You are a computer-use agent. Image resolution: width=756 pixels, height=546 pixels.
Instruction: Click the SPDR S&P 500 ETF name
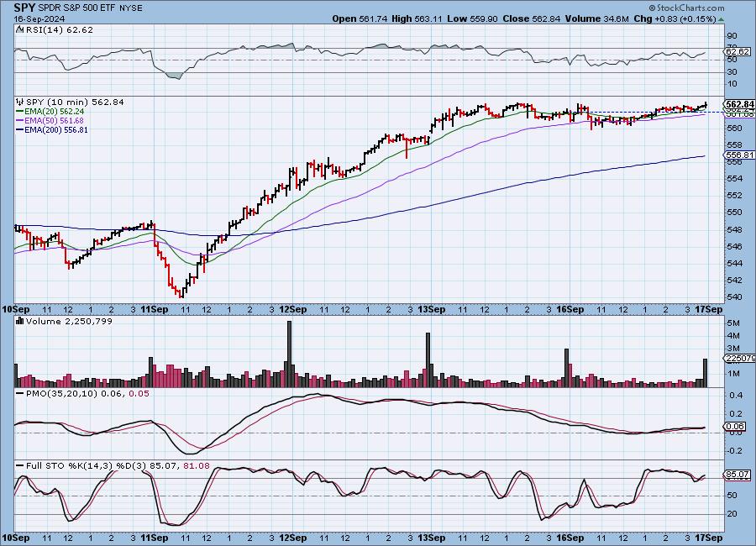tap(76, 8)
